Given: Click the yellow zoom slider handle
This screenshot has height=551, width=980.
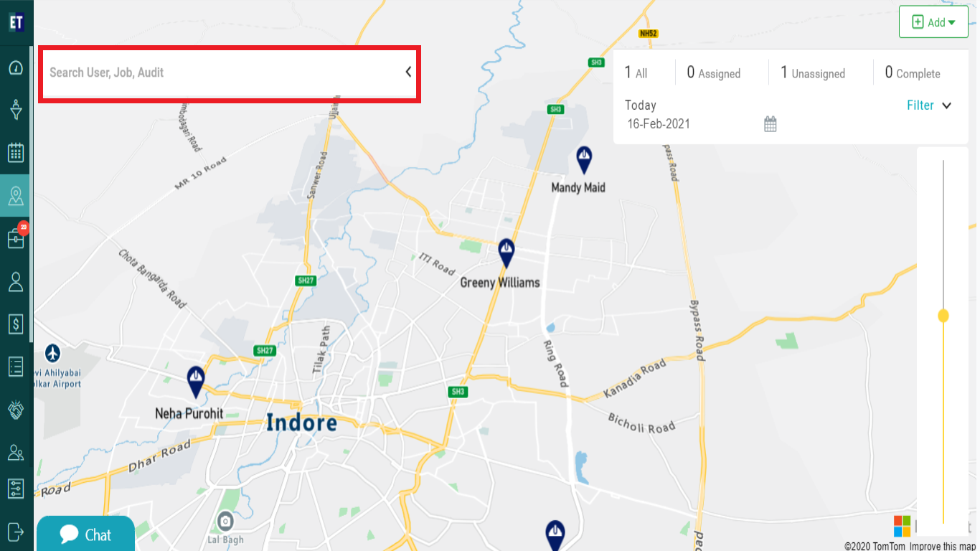Looking at the screenshot, I should pos(943,316).
